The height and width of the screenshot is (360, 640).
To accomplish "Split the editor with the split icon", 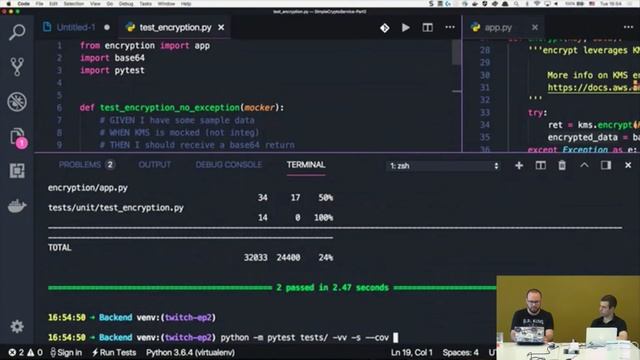I will click(427, 27).
